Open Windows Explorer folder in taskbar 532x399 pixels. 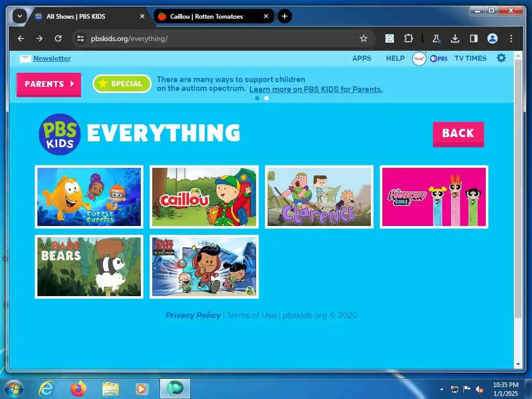point(111,389)
